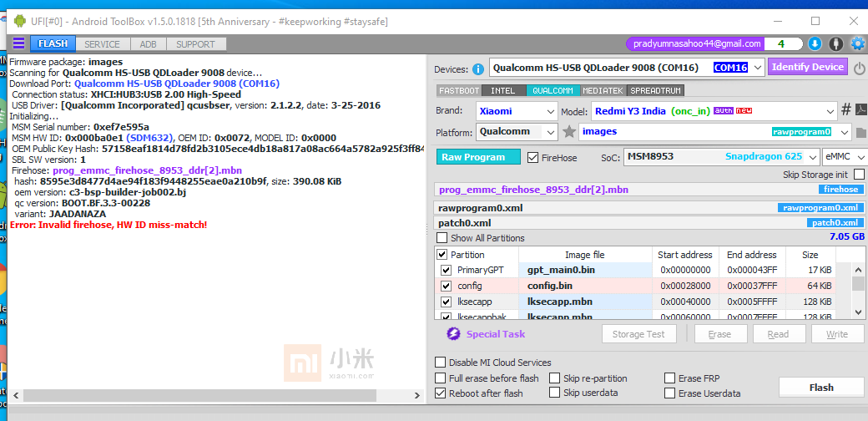868x421 pixels.
Task: Click the Flash button
Action: [x=821, y=388]
